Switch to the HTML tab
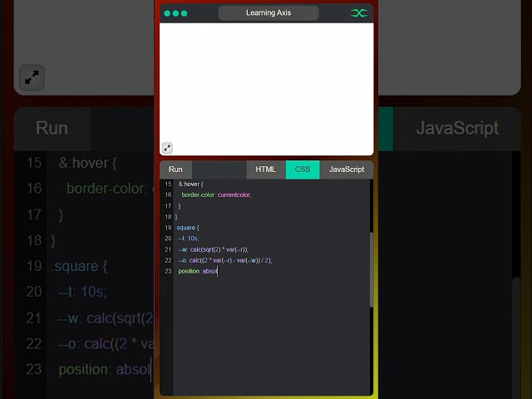Viewport: 532px width, 399px height. [x=266, y=170]
